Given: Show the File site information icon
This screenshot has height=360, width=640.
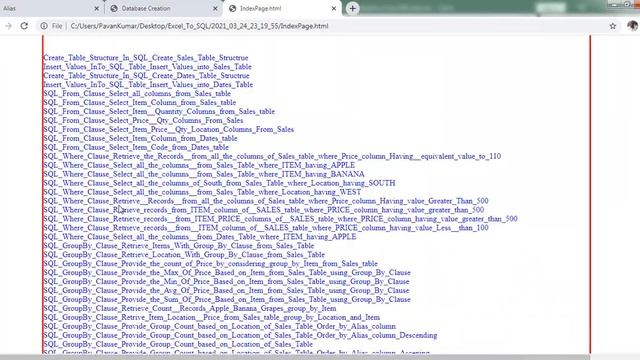Looking at the screenshot, I should click(44, 26).
